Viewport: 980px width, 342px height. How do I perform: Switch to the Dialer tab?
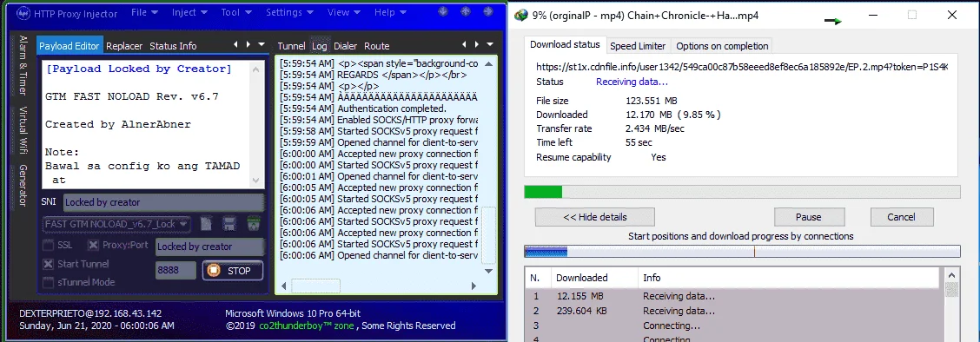(346, 45)
